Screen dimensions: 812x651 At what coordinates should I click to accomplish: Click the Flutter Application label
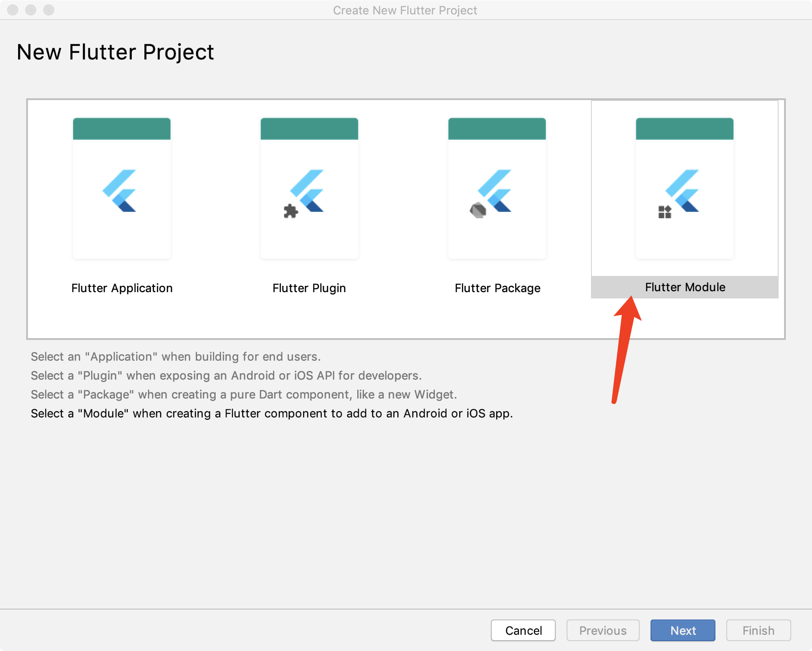click(122, 288)
